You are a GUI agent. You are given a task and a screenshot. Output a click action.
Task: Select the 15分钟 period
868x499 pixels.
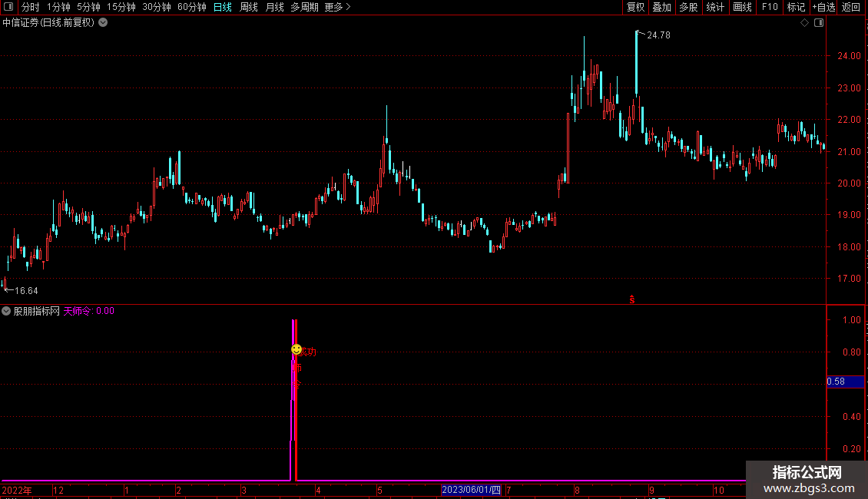[x=121, y=7]
